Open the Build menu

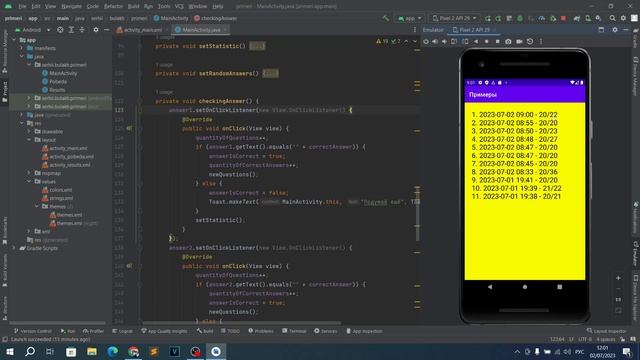(133, 6)
